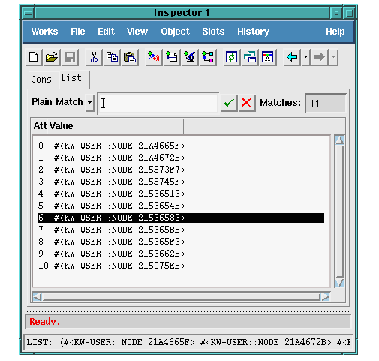Click into the filter text field
The width and height of the screenshot is (379, 361).
click(158, 103)
